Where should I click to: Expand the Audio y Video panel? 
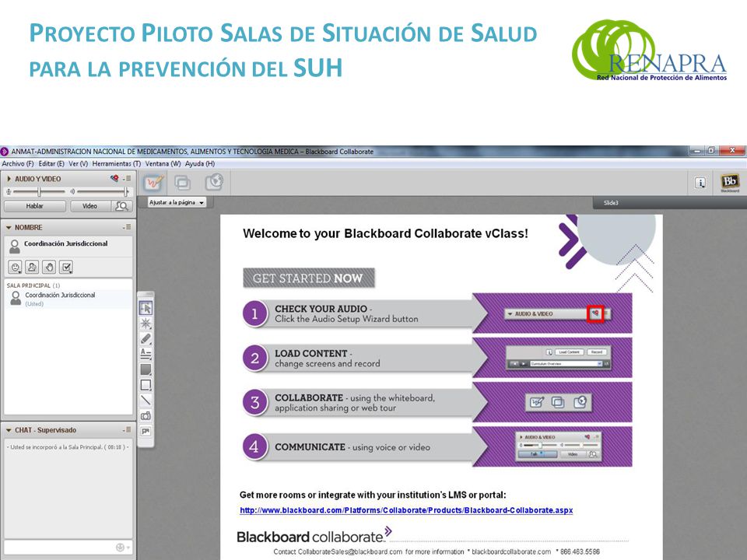[9, 179]
